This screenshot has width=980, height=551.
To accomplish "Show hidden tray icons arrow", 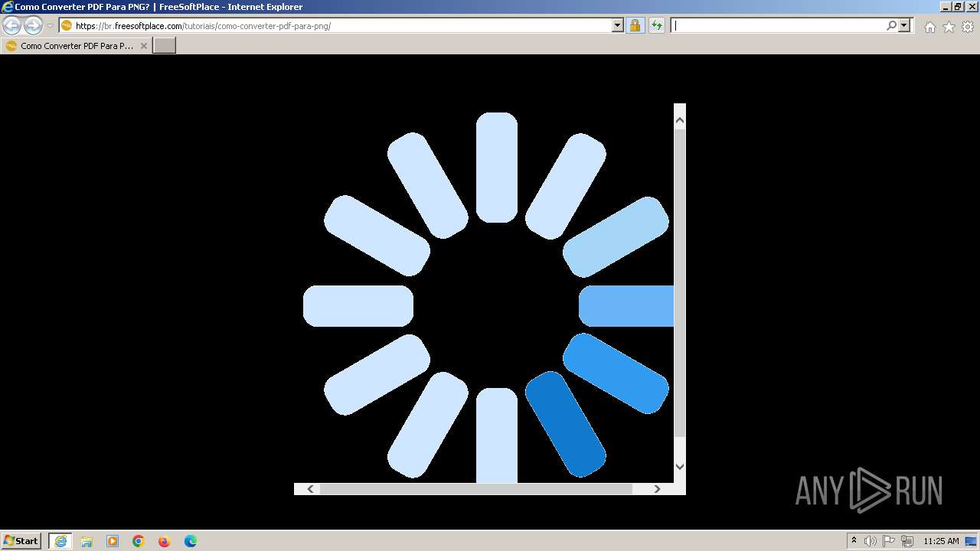I will [854, 541].
